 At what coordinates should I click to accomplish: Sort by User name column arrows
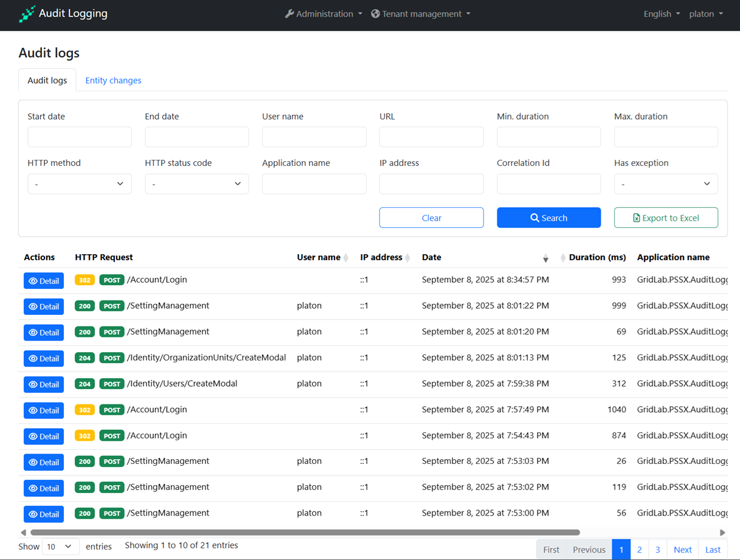coord(346,258)
